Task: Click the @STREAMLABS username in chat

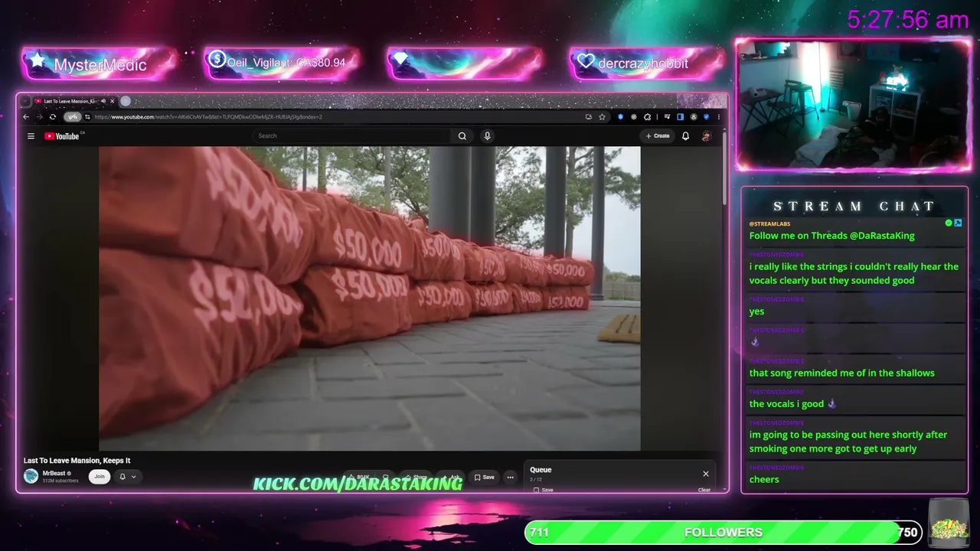Action: point(769,224)
